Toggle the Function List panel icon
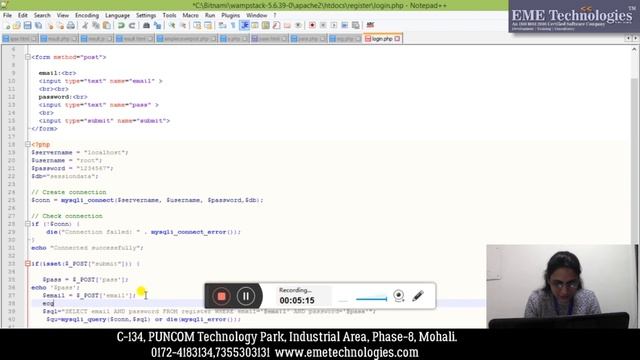 point(276,26)
